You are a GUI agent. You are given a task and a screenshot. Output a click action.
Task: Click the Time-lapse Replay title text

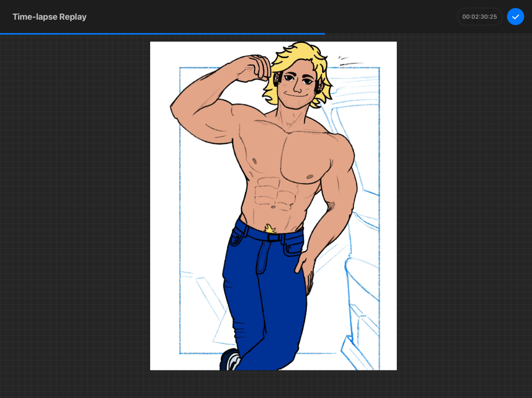pyautogui.click(x=49, y=17)
